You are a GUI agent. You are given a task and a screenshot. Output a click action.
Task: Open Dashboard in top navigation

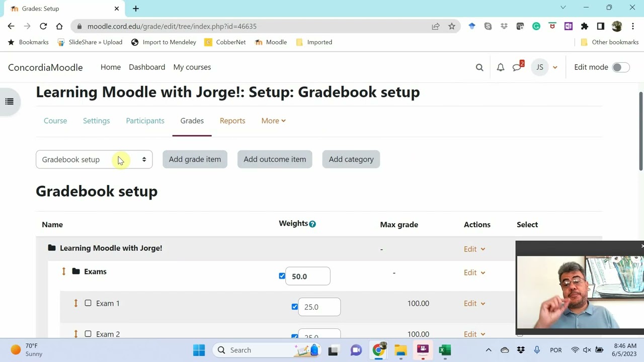tap(147, 67)
